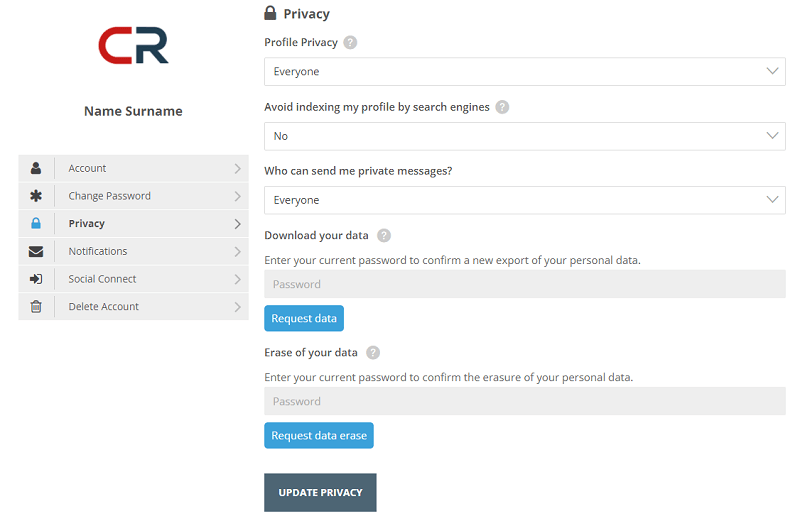Open the private messages permission dropdown

(x=524, y=200)
